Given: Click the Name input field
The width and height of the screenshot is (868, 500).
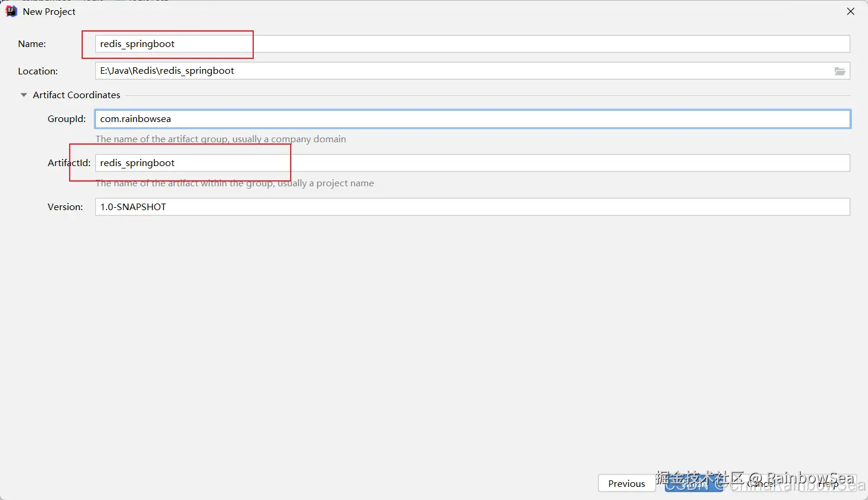Looking at the screenshot, I should coord(472,44).
